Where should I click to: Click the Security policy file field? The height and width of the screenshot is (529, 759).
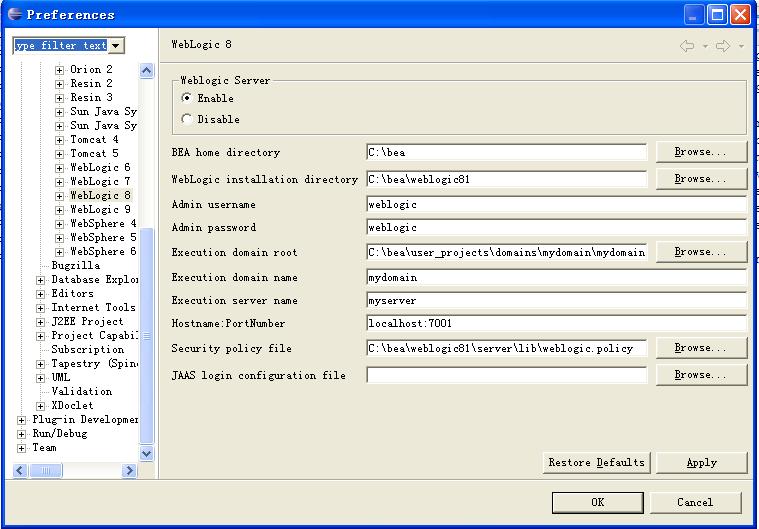(x=506, y=348)
